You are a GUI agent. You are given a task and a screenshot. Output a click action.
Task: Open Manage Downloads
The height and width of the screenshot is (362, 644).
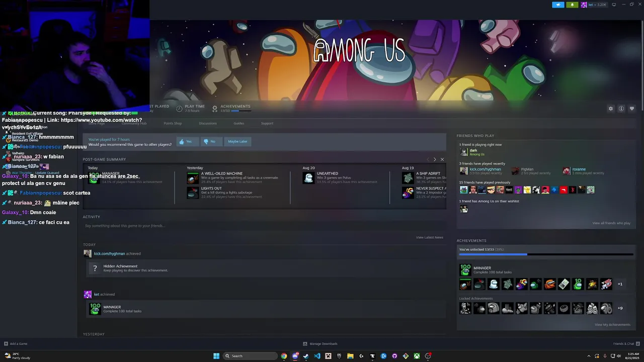click(x=320, y=344)
